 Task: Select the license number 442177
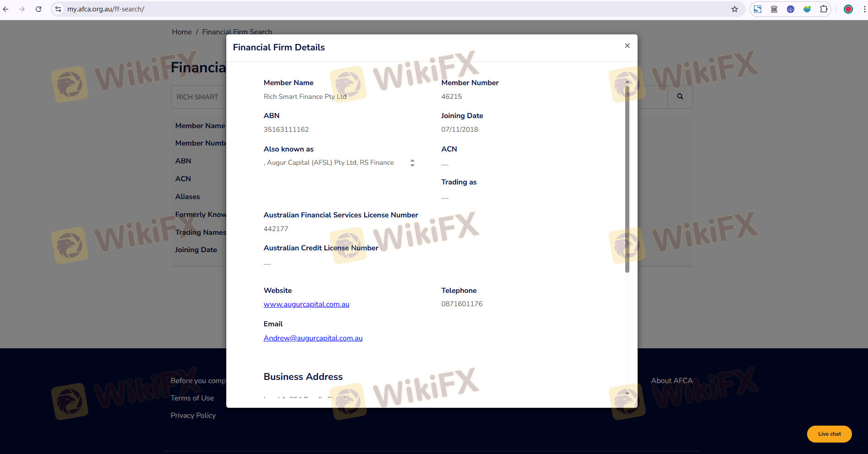276,229
